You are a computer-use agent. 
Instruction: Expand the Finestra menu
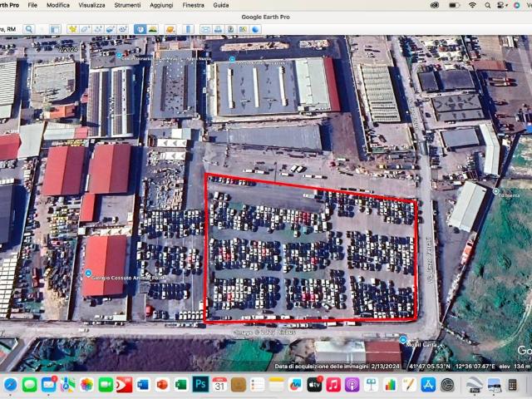click(x=193, y=5)
